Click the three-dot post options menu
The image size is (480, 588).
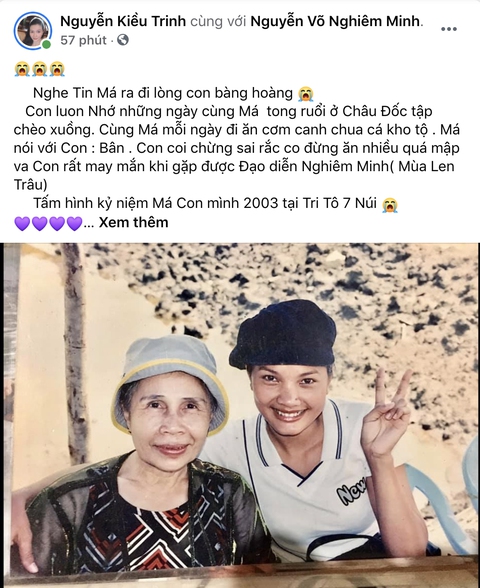(x=448, y=29)
